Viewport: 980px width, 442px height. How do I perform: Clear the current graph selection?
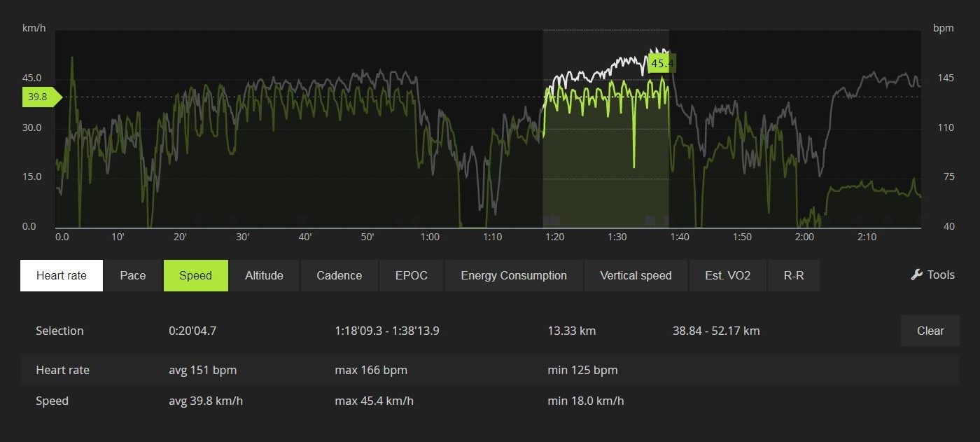pos(930,331)
